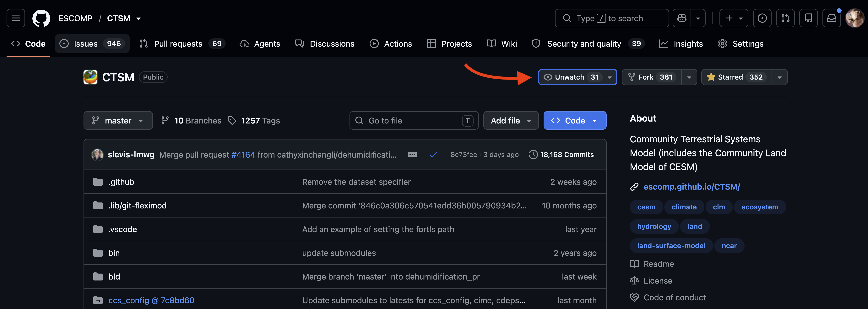The width and height of the screenshot is (868, 309).
Task: Click slevis-lmwg author avatar
Action: tap(97, 154)
